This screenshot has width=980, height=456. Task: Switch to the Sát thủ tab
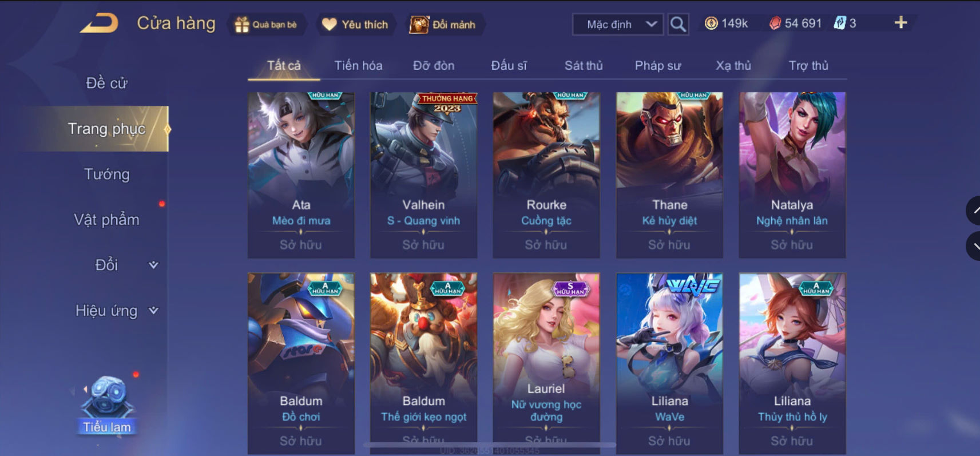584,65
